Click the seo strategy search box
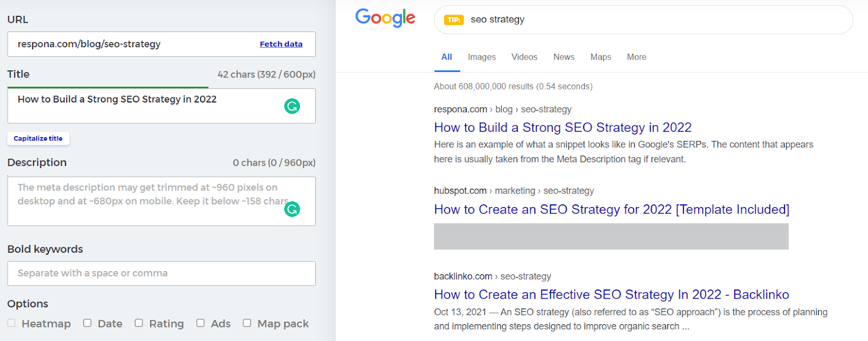Image resolution: width=868 pixels, height=341 pixels. pos(643,20)
